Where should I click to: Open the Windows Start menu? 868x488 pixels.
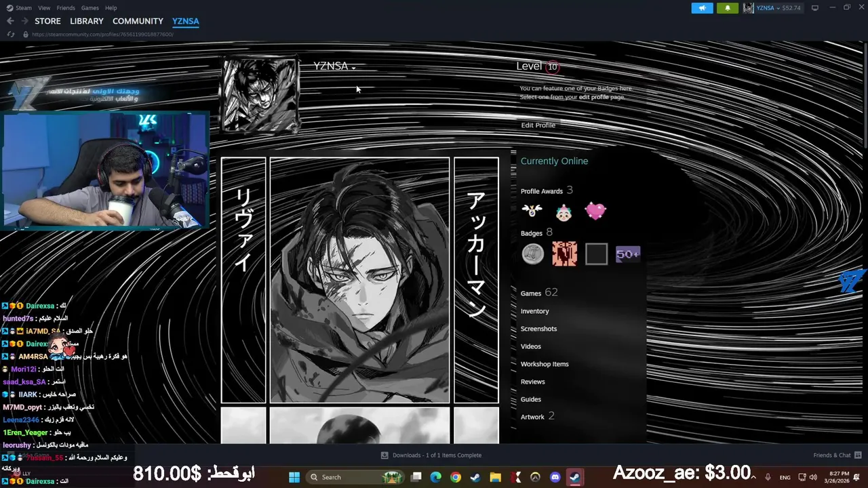point(294,477)
